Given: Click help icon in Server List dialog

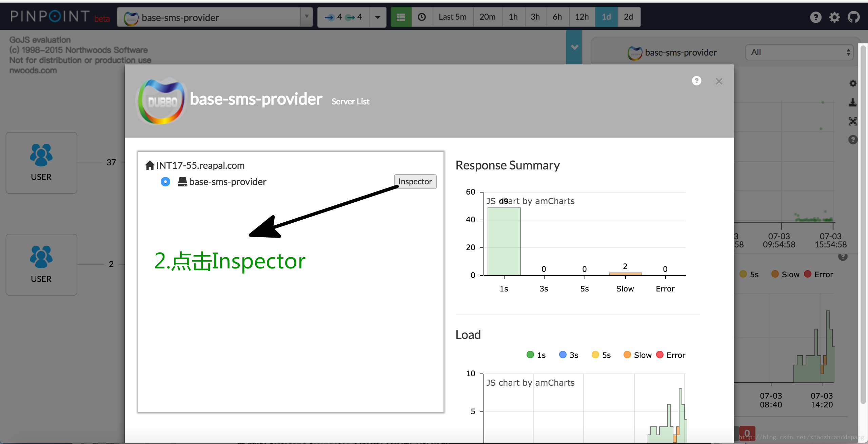Looking at the screenshot, I should tap(696, 81).
